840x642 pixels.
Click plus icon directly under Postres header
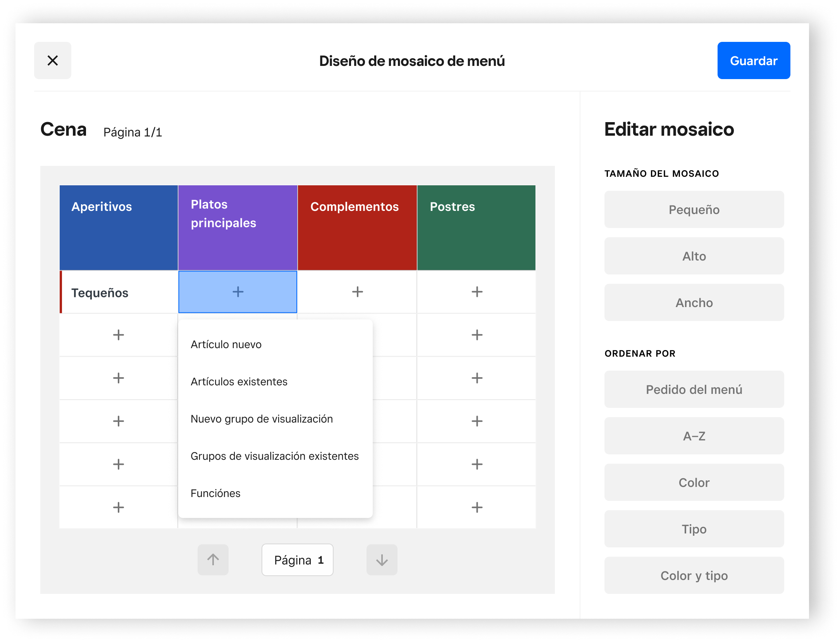point(477,292)
